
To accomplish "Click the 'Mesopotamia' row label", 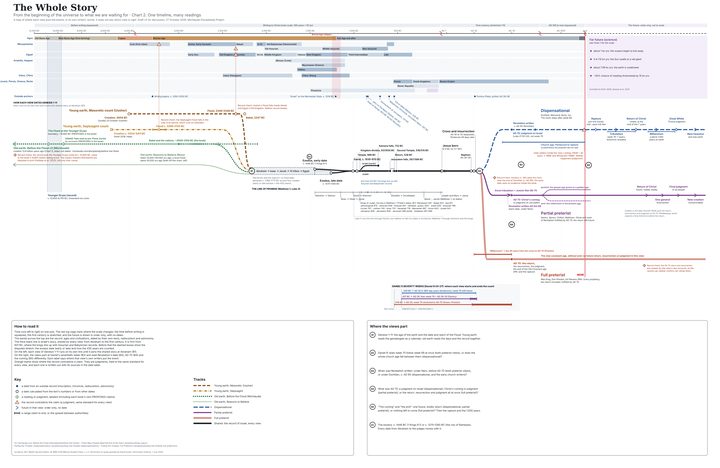I will click(x=26, y=44).
